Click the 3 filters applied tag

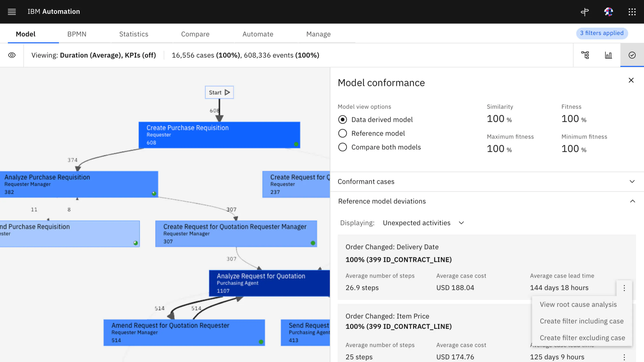601,33
